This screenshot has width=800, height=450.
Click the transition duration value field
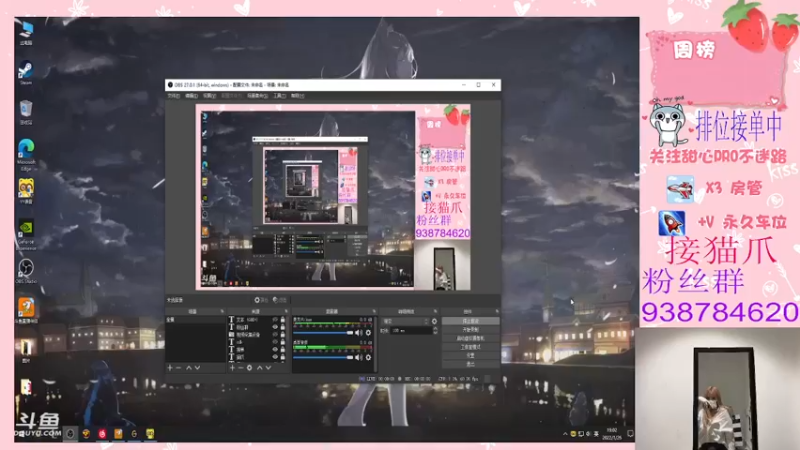(x=411, y=331)
